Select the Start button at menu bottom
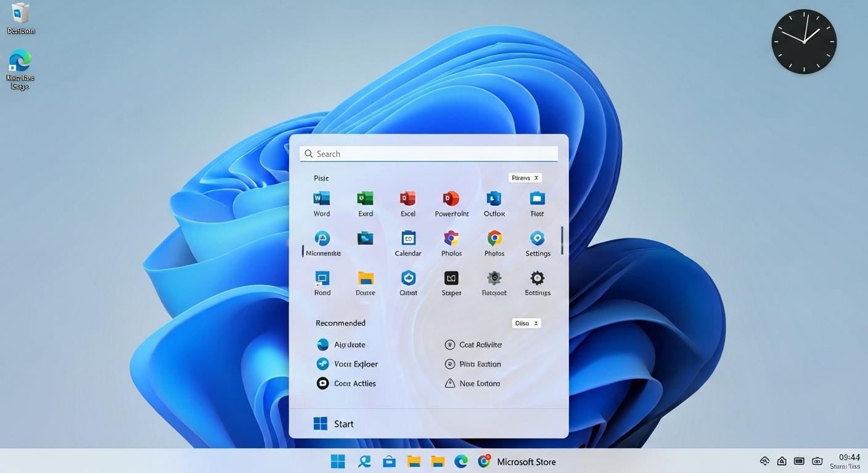The image size is (868, 473). pyautogui.click(x=333, y=423)
